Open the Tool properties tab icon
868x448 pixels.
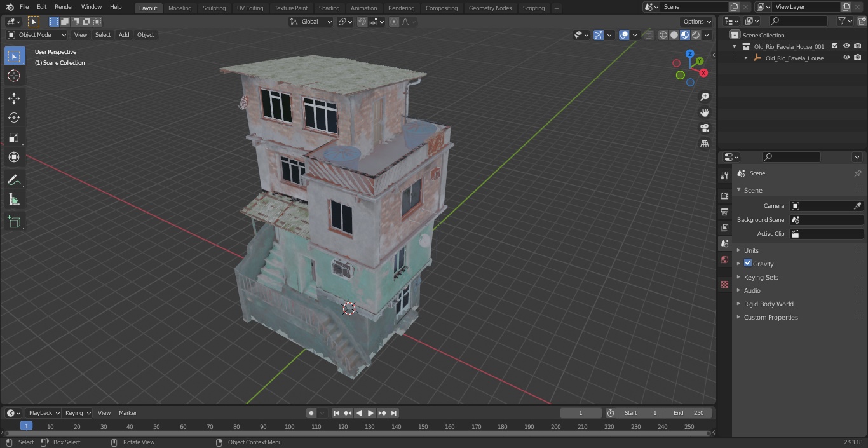(724, 176)
